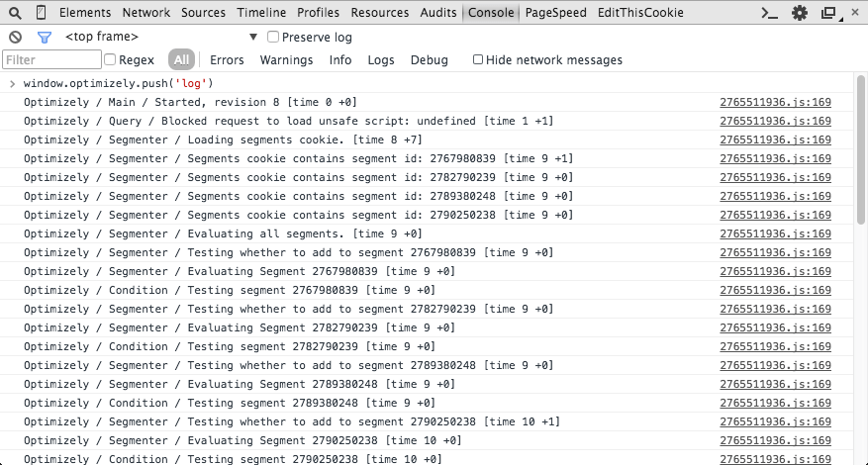Tick the Hide network messages checkbox
This screenshot has width=868, height=465.
click(x=478, y=60)
